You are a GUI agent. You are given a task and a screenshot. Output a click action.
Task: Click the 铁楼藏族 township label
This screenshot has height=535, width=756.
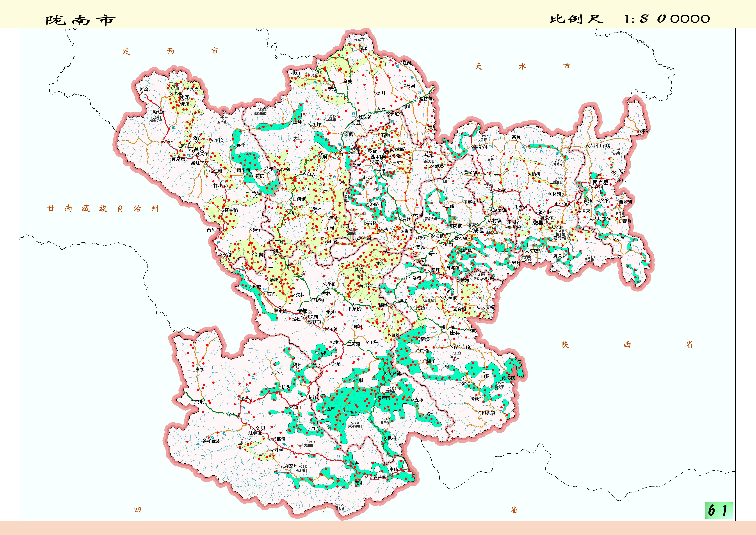pos(211,441)
